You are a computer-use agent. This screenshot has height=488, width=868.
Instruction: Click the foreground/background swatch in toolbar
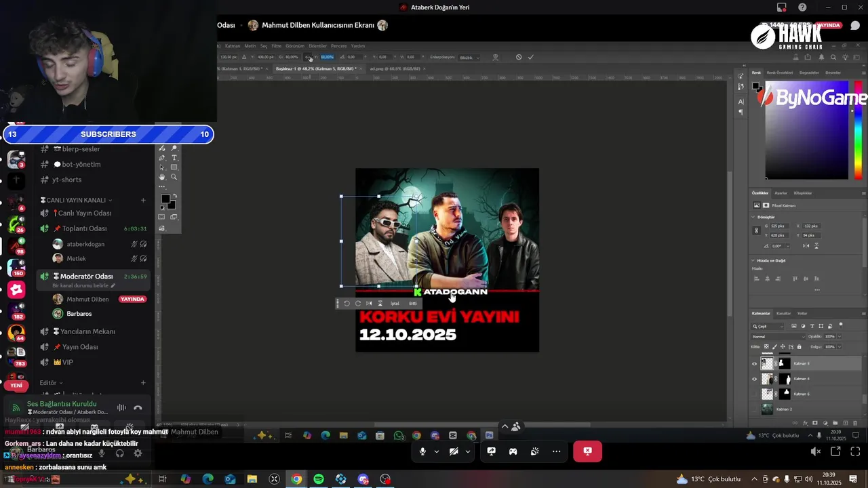(167, 201)
